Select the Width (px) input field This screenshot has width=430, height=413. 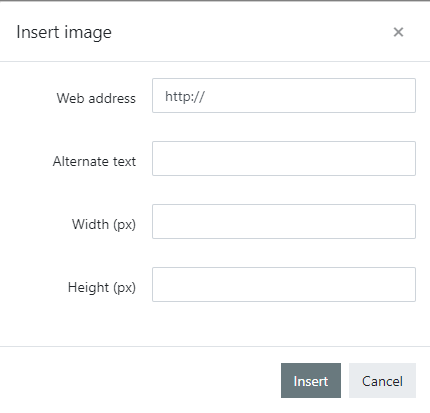[x=284, y=222]
